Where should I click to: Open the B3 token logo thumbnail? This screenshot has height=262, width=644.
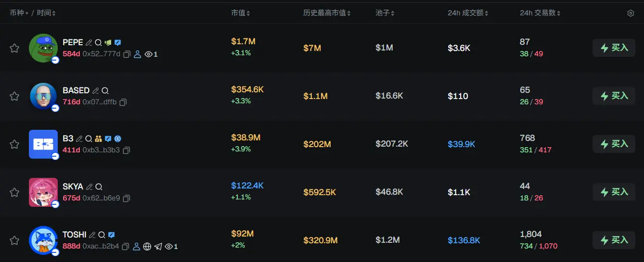coord(43,144)
